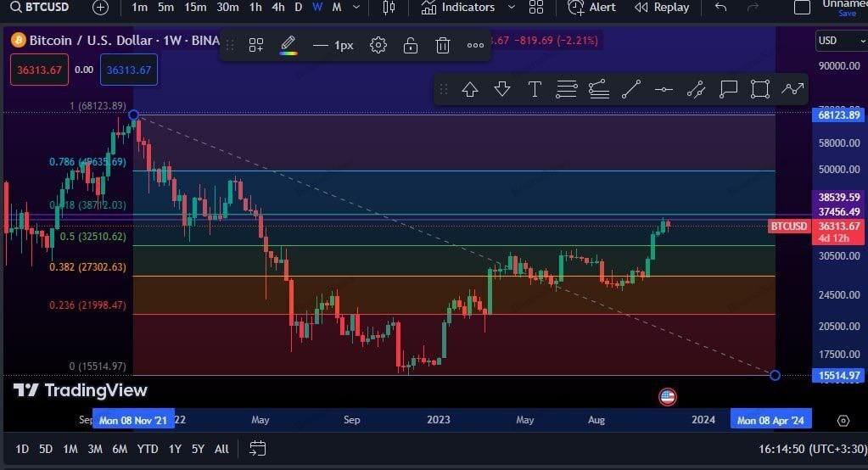Show All data range
The height and width of the screenshot is (470, 868).
221,449
